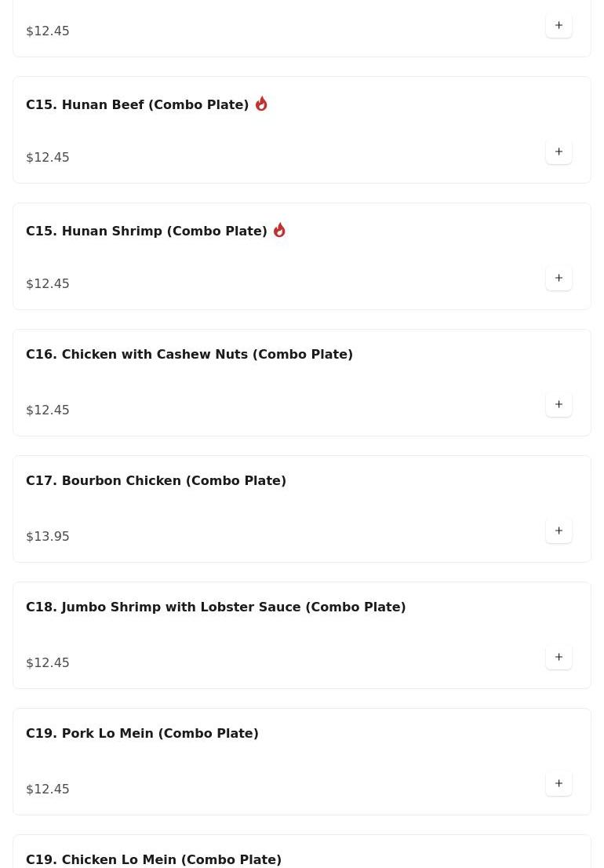Screen dimensions: 604x868
Task: Click the $12.45 price under Hunan Beef
Action: [48, 157]
